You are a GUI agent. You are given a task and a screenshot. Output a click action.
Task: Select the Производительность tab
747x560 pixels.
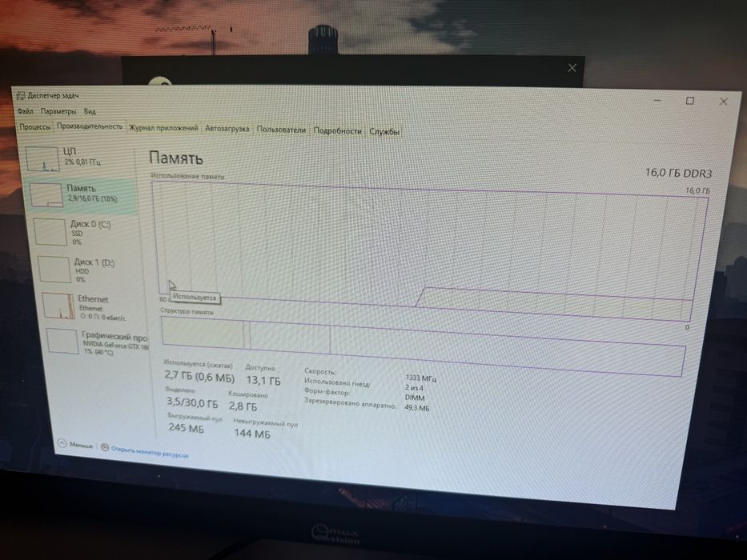89,126
